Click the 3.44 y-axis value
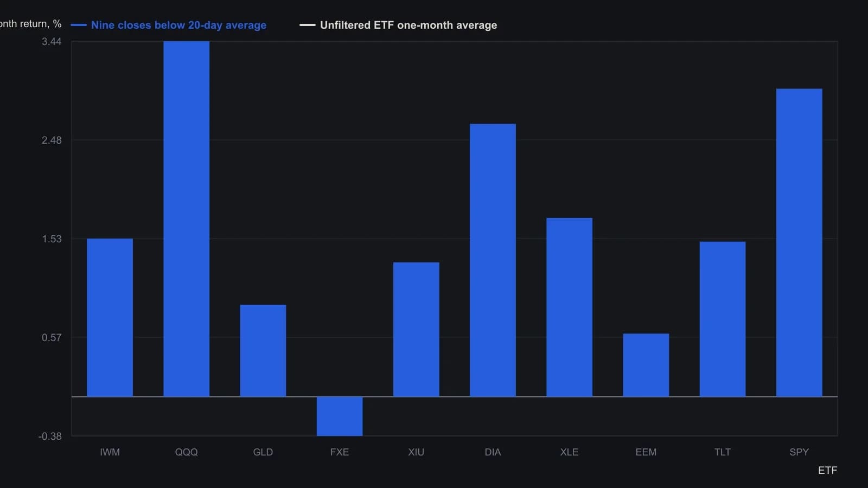 [52, 42]
